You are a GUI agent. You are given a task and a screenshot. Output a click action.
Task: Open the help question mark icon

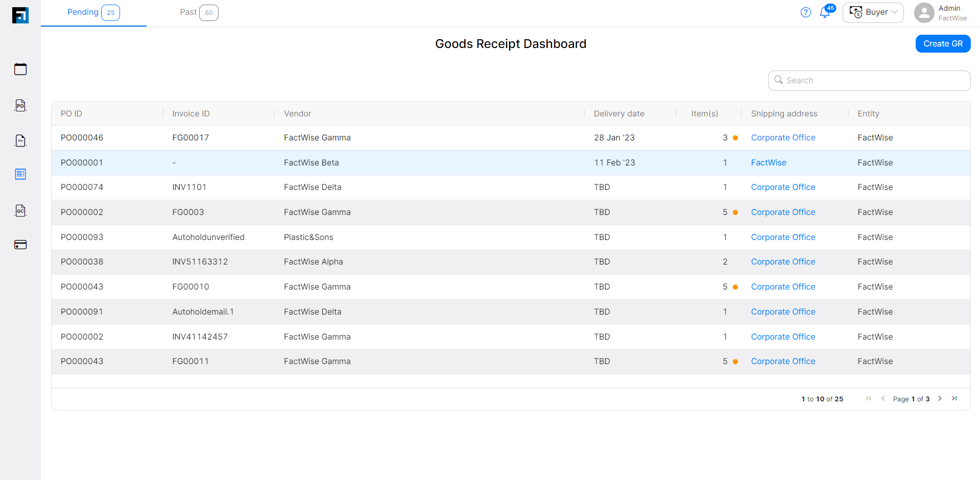[x=805, y=12]
